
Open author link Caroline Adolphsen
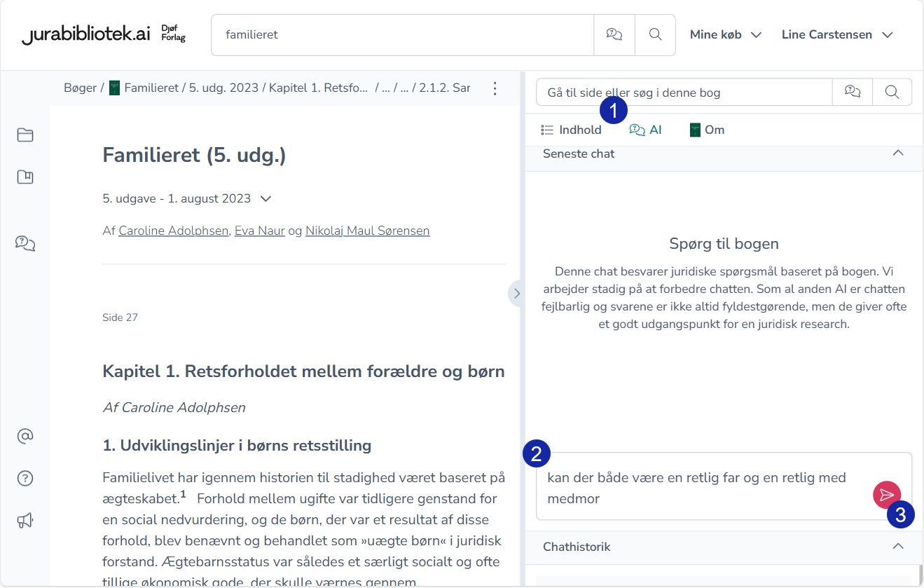click(x=174, y=231)
